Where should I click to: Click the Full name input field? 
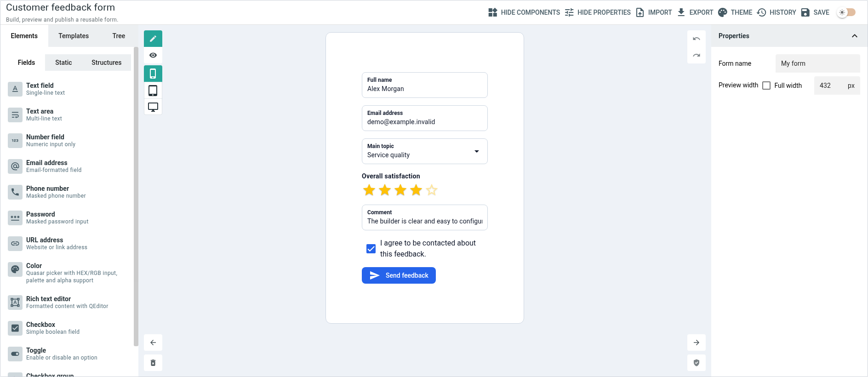coord(425,85)
